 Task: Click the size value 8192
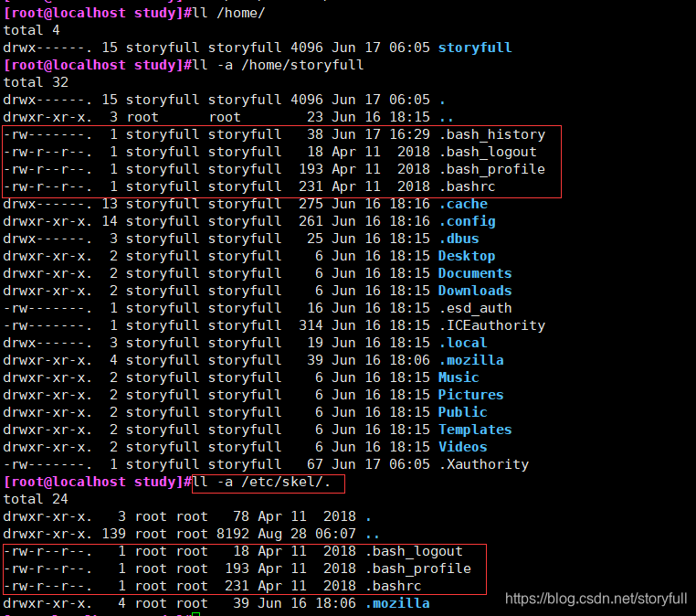(x=233, y=534)
